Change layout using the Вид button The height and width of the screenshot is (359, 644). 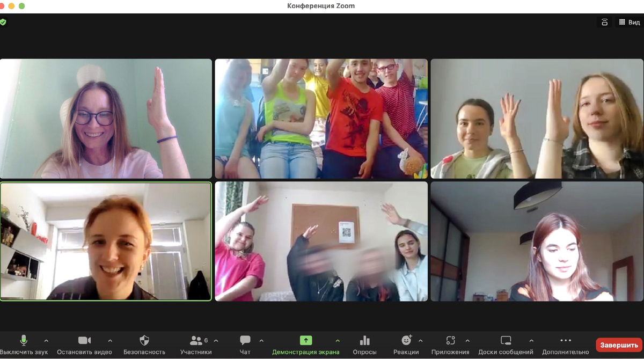pos(629,22)
